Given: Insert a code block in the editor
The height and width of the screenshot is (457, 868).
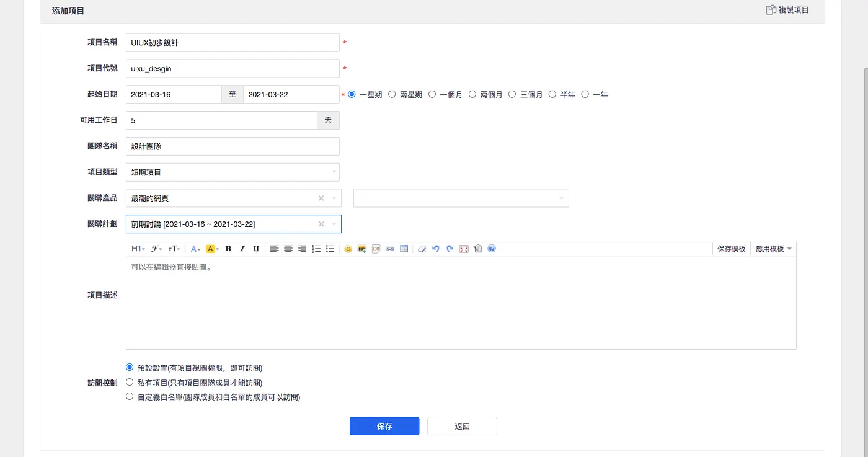Looking at the screenshot, I should [376, 249].
